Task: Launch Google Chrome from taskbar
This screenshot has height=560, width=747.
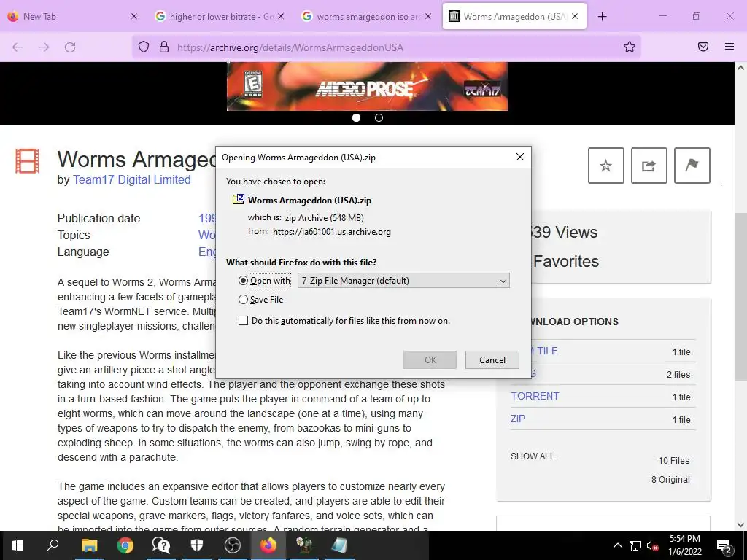Action: [x=125, y=545]
